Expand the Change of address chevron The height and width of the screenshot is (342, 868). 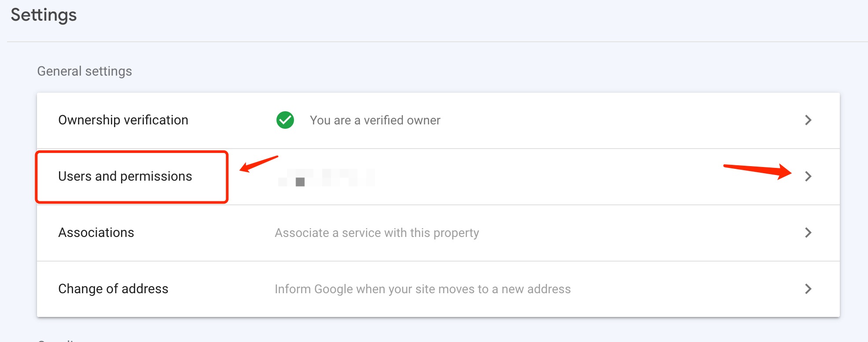808,289
